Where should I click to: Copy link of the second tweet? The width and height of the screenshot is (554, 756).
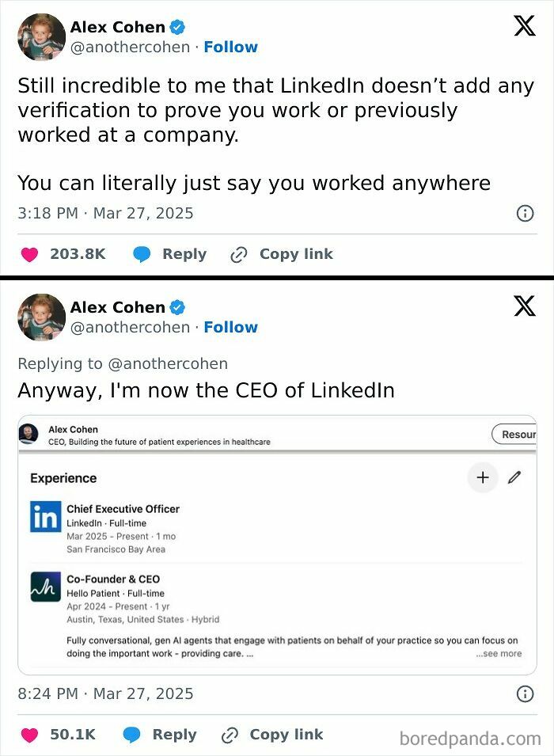coord(271,735)
